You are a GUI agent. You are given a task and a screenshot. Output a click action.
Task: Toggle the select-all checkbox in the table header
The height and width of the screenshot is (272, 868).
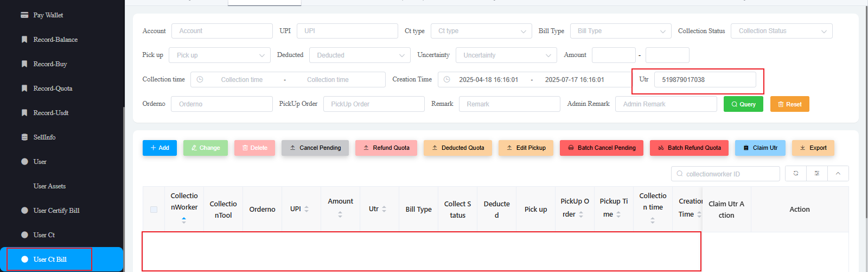(154, 210)
